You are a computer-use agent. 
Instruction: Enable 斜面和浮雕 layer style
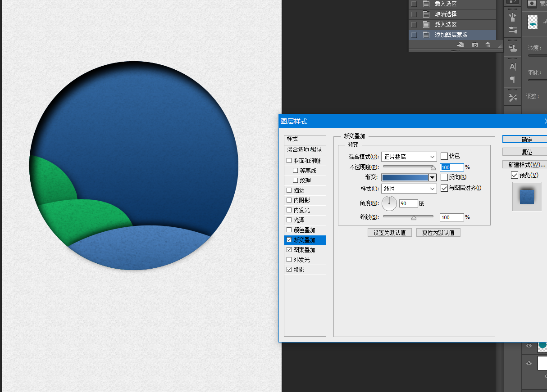(289, 161)
